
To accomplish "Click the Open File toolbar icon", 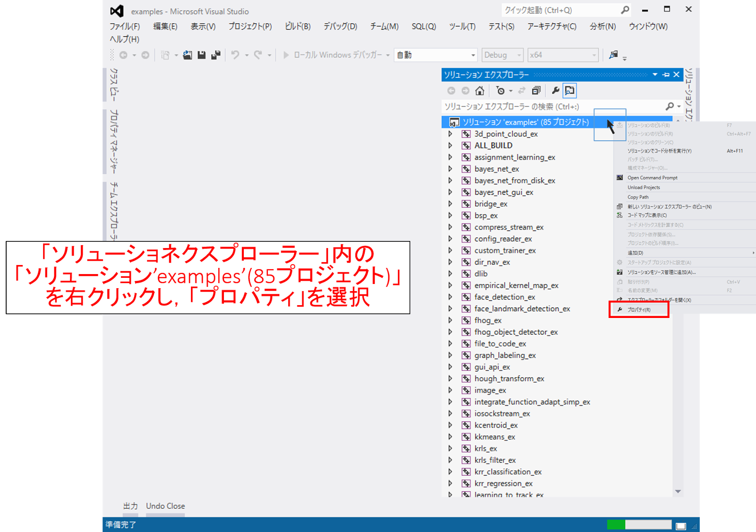I will click(x=188, y=55).
